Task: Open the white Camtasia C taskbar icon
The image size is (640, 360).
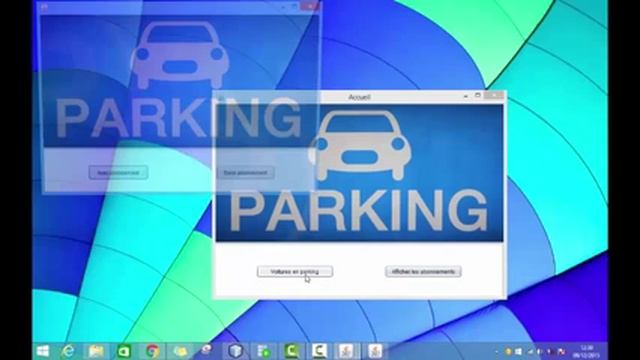Action: 319,351
